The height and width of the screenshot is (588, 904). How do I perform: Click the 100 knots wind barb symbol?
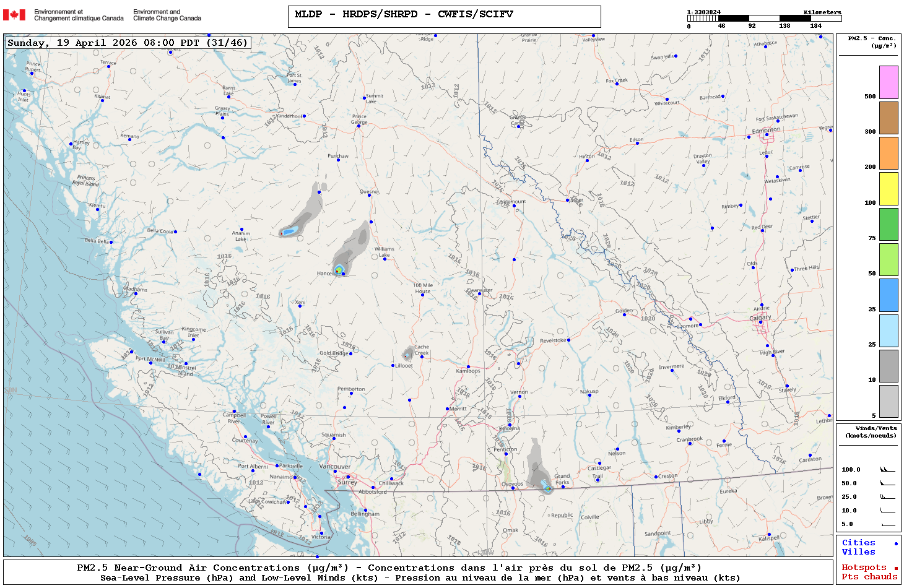point(887,470)
